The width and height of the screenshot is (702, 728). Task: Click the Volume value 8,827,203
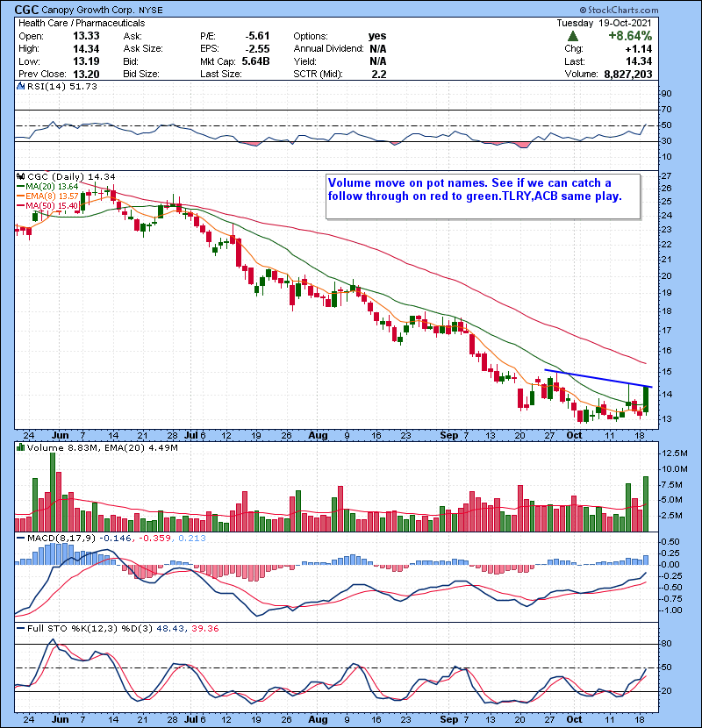pos(628,74)
